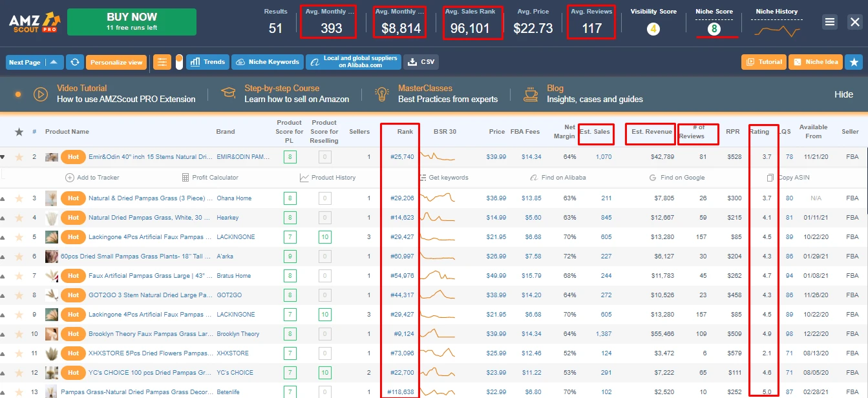Close the AMZScout panel
868x398 pixels.
854,21
